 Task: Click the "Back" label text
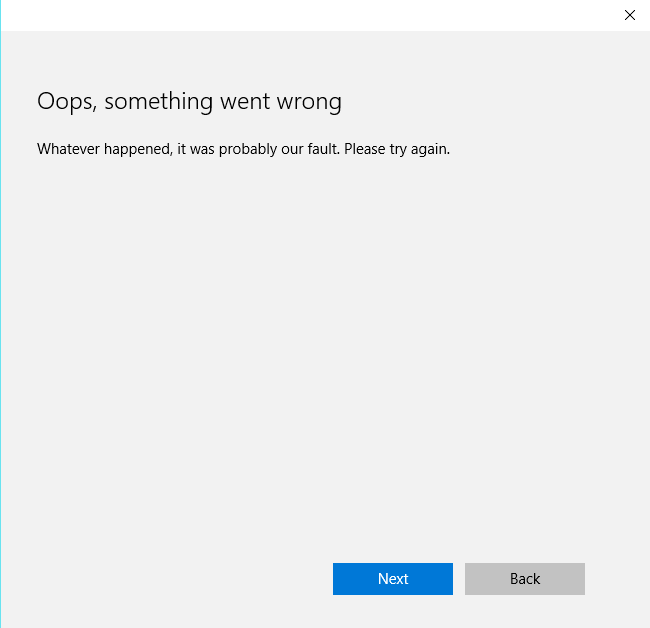tap(525, 579)
